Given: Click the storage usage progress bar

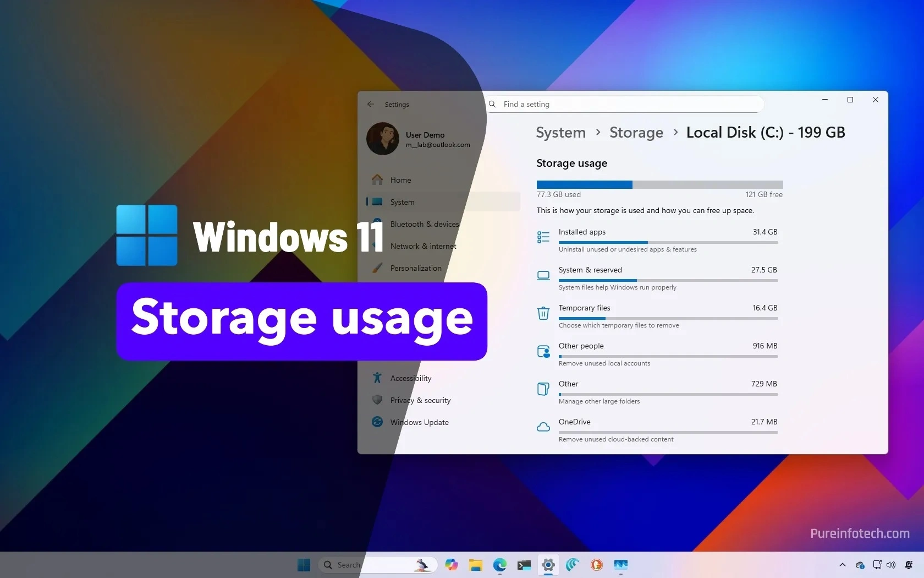Looking at the screenshot, I should pos(659,184).
